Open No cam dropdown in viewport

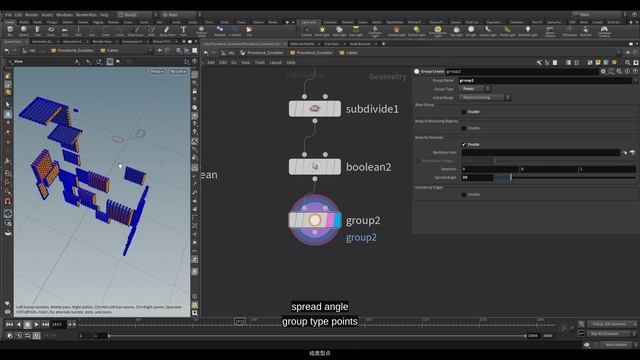(x=178, y=71)
